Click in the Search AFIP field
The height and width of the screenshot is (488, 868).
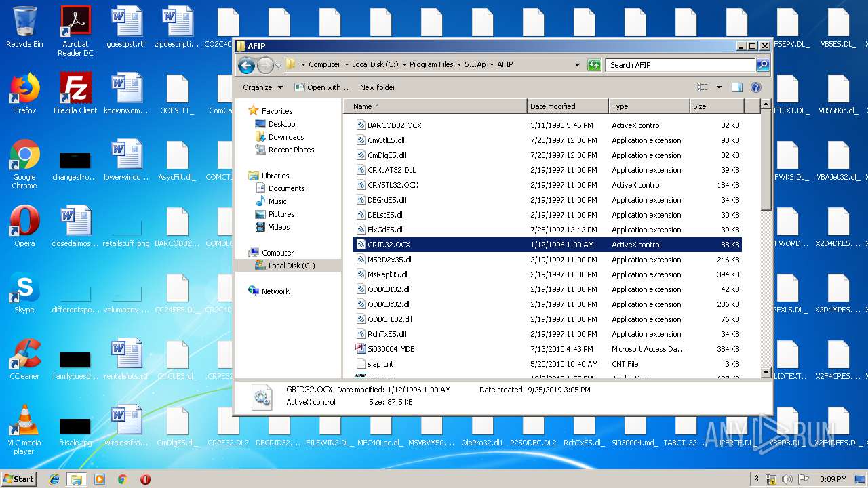coord(680,65)
